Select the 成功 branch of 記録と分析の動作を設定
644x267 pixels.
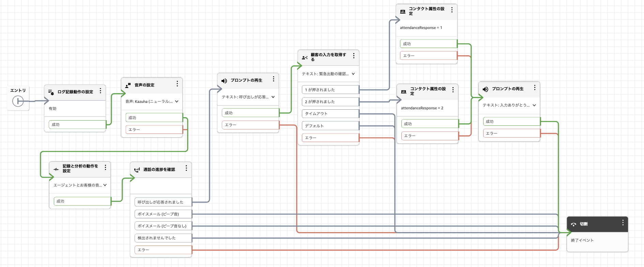82,201
